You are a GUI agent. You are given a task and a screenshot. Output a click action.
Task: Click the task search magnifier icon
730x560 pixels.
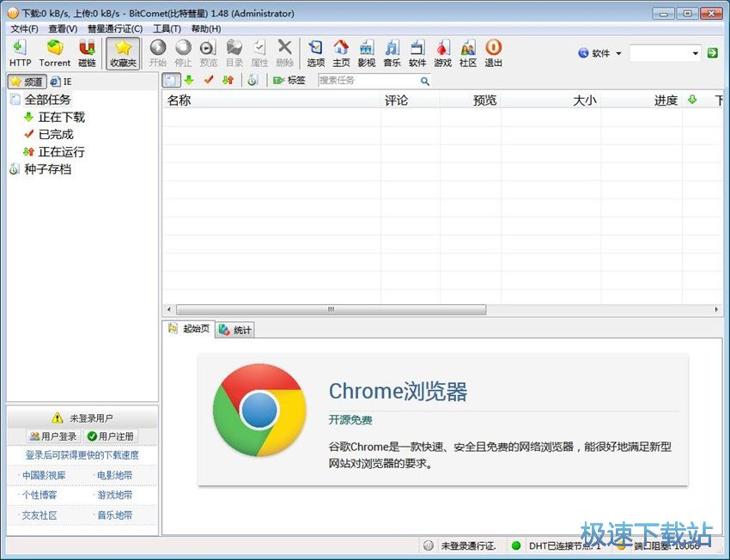point(424,81)
